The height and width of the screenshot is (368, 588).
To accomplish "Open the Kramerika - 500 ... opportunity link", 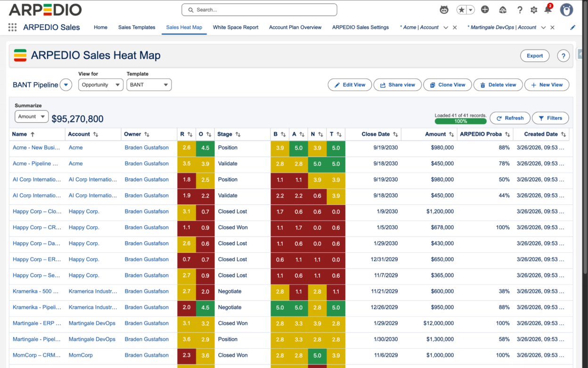I will 36,292.
